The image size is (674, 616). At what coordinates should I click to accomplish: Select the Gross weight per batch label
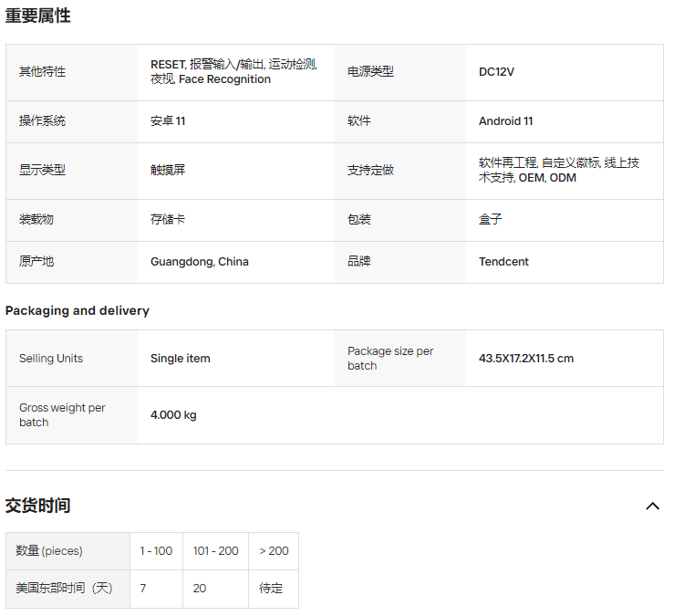pyautogui.click(x=62, y=414)
